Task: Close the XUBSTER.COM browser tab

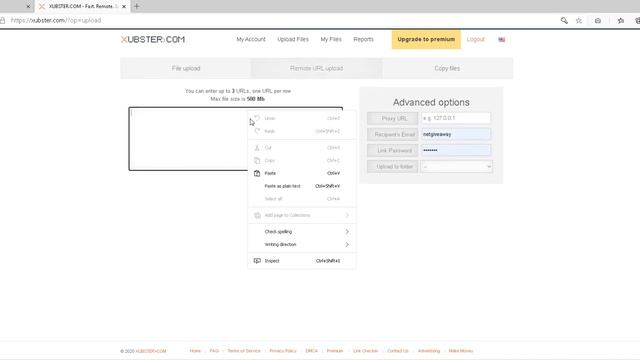Action: click(x=124, y=7)
